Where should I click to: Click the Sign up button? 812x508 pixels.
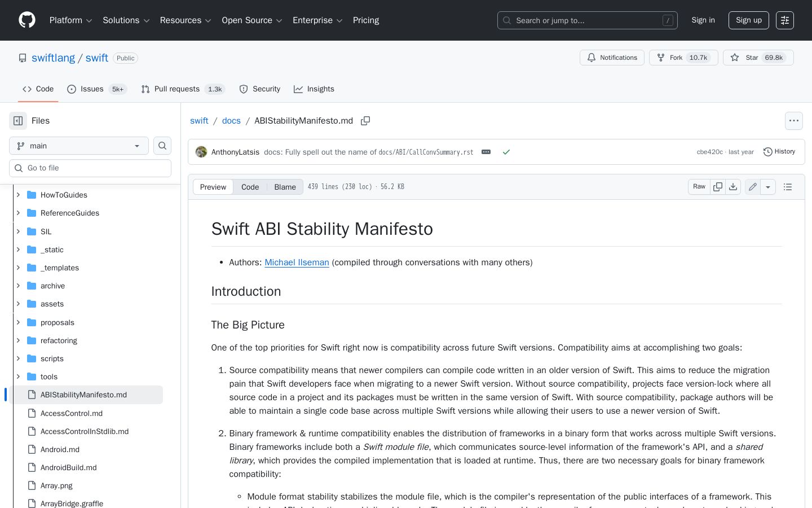click(x=749, y=20)
